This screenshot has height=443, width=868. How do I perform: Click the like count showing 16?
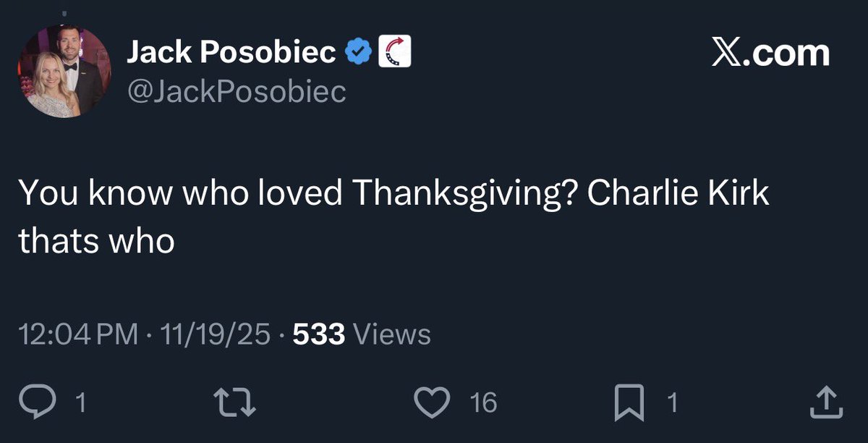[x=483, y=403]
